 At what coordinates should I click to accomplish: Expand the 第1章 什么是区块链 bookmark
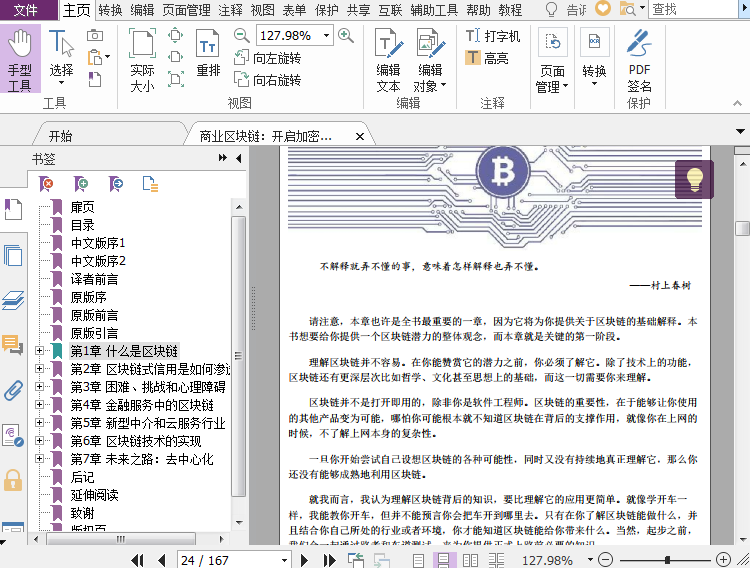click(39, 351)
